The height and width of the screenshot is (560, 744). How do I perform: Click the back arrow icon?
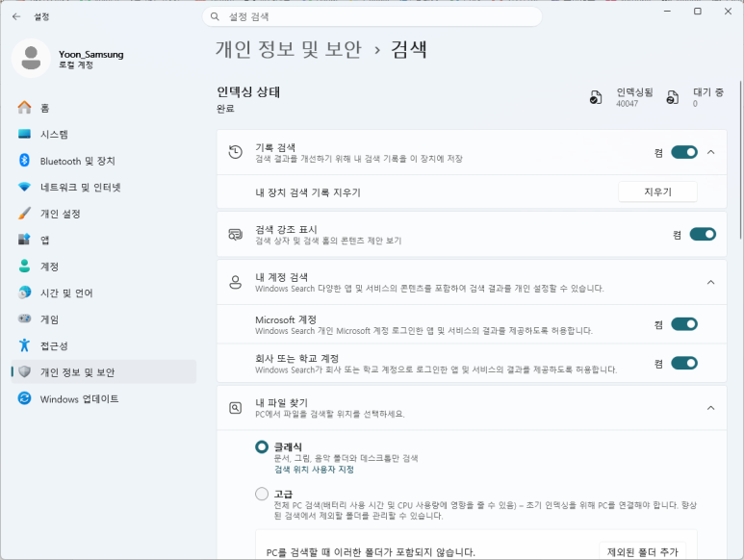coord(16,16)
